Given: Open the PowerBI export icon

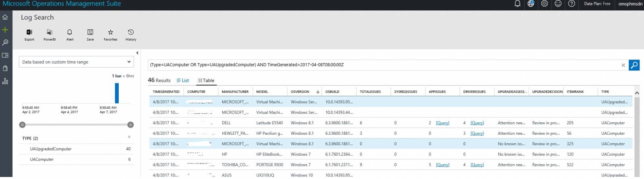Looking at the screenshot, I should [50, 33].
